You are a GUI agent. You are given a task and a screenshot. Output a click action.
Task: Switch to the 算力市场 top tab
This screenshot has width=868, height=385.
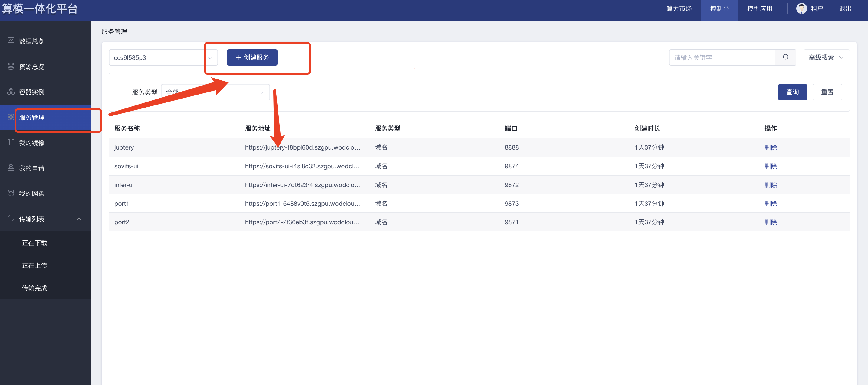click(x=679, y=9)
